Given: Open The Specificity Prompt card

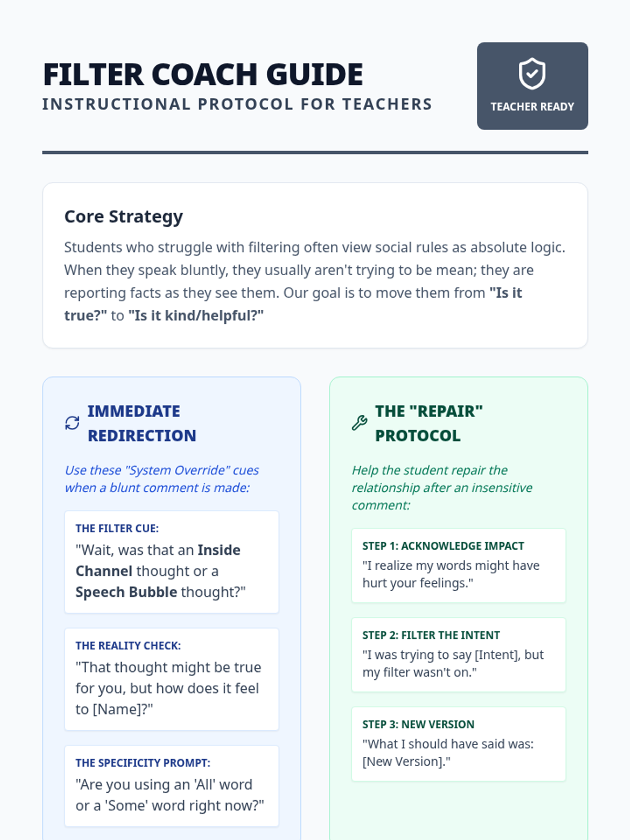Looking at the screenshot, I should tap(171, 786).
